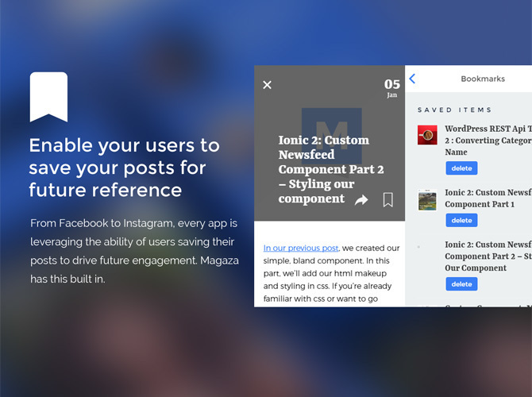Select the Bookmarks header title

click(483, 79)
